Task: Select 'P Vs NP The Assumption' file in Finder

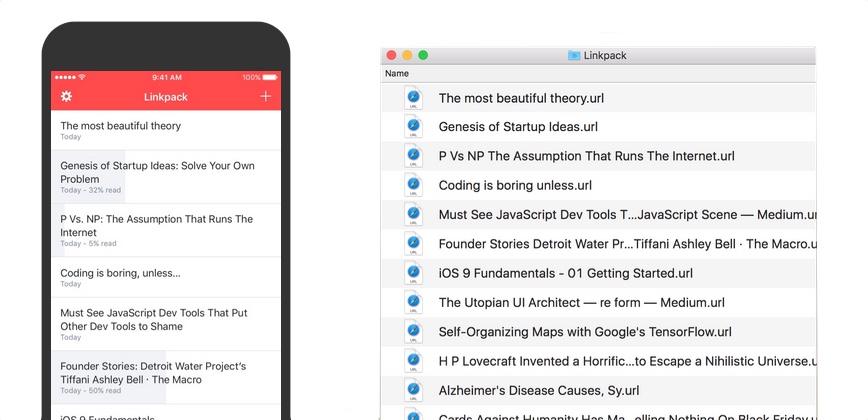Action: click(586, 156)
